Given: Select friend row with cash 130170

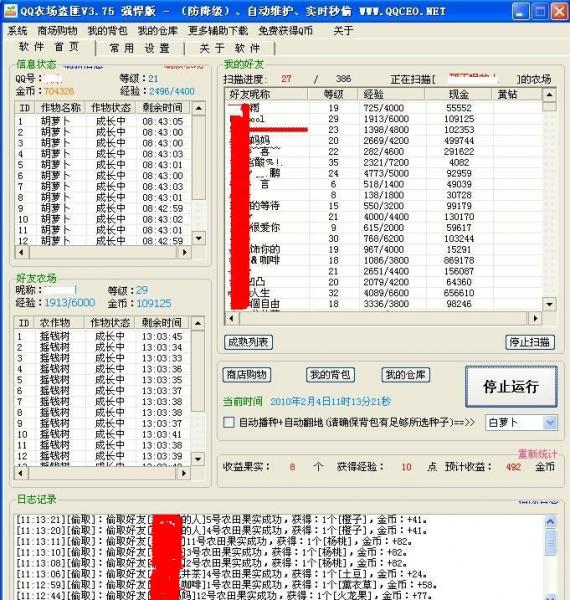Looking at the screenshot, I should click(384, 217).
